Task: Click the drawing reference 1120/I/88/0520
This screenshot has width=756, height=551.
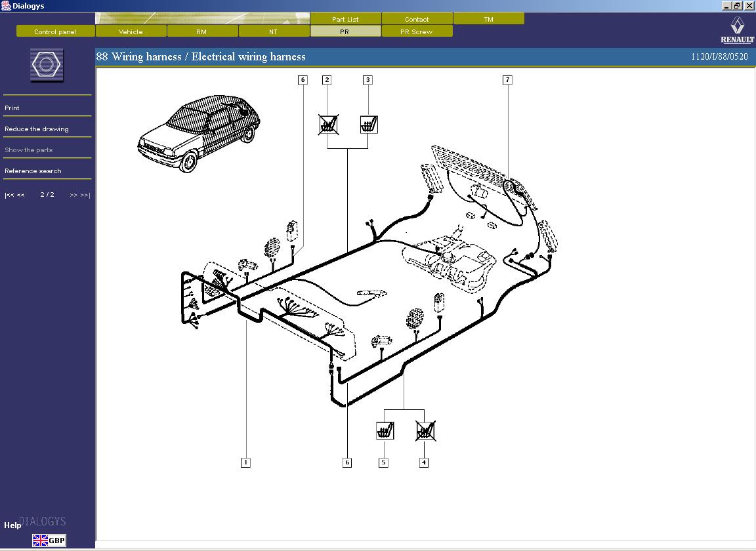Action: (719, 56)
